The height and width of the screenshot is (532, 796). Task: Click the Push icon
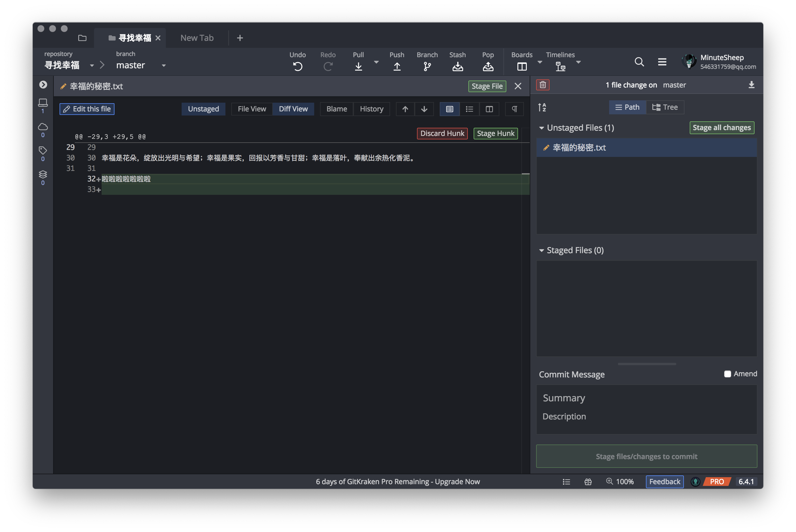pos(397,66)
